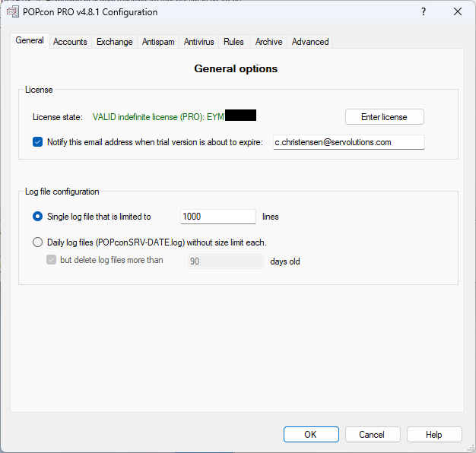This screenshot has height=453, width=476.
Task: Click the log lines limit field
Action: click(217, 217)
